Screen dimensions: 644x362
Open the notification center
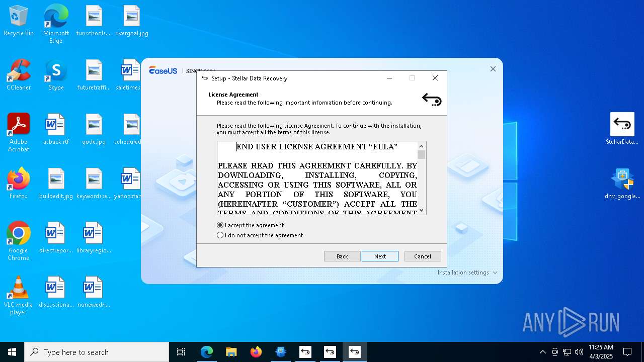627,352
